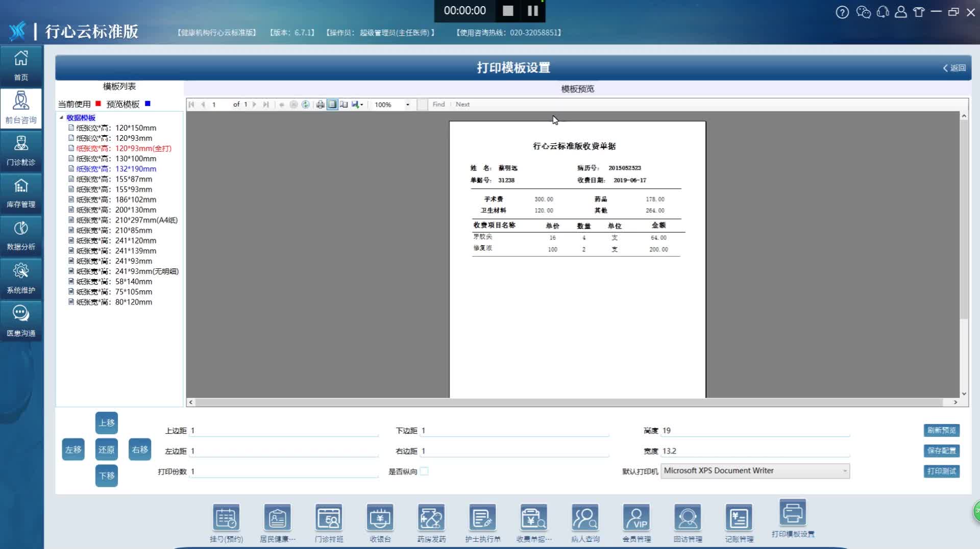Image resolution: width=980 pixels, height=549 pixels.
Task: Select template 210*297mm(A4纸)
Action: 123,220
